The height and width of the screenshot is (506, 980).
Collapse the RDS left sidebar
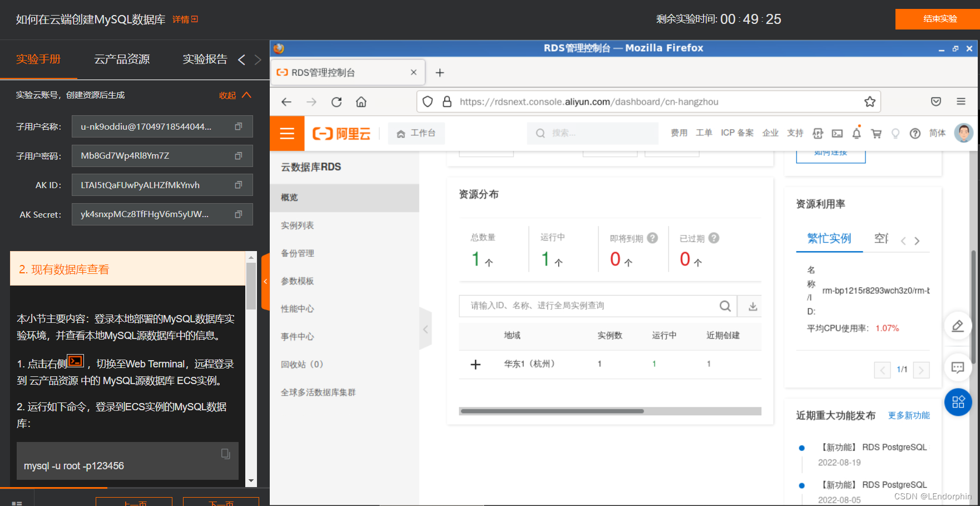[425, 329]
